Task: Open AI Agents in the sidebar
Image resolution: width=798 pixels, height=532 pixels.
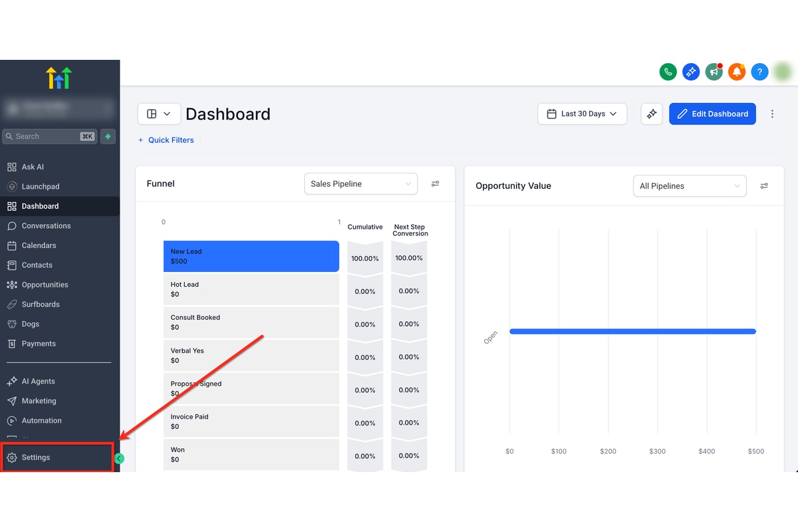Action: [x=60, y=382]
